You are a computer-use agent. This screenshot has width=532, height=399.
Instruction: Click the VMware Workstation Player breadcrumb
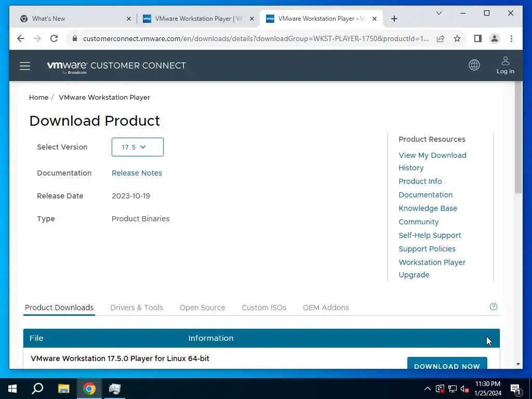coord(104,97)
